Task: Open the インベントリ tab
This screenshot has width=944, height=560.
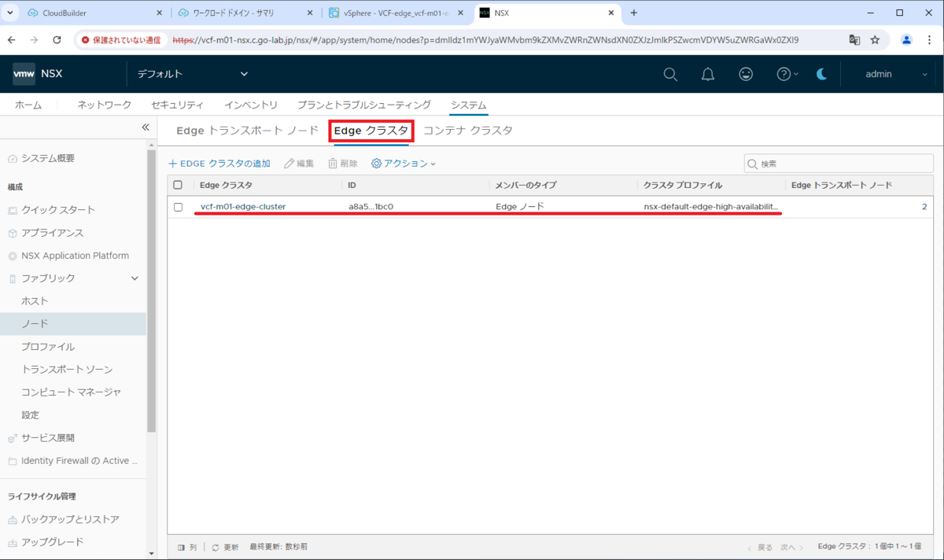Action: click(x=251, y=105)
